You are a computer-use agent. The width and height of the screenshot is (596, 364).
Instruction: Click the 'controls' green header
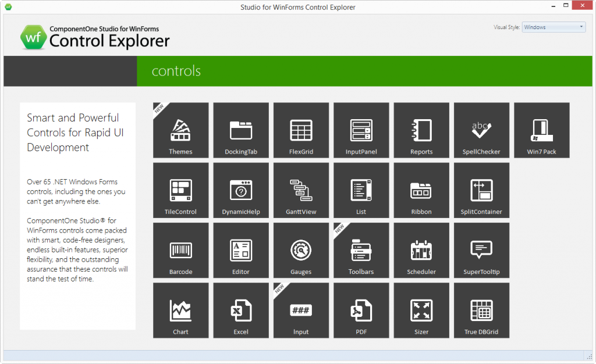click(364, 71)
